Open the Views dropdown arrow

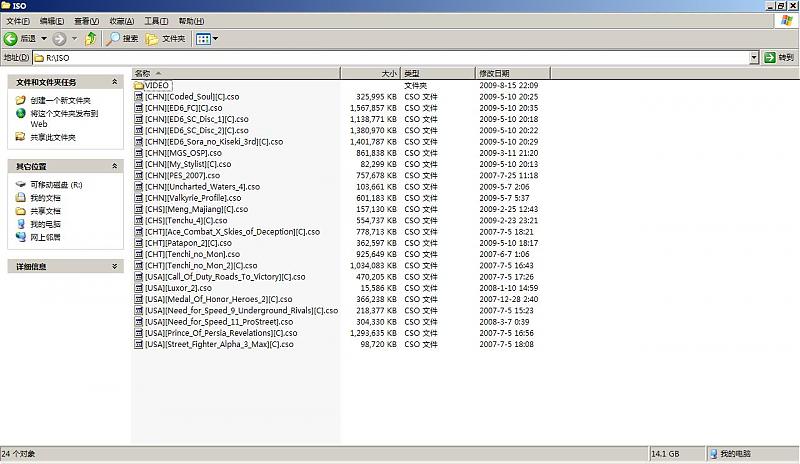coord(215,38)
